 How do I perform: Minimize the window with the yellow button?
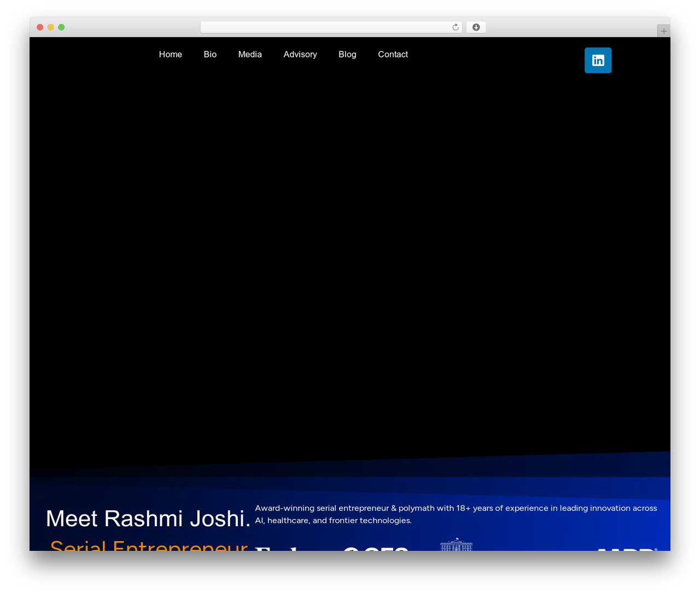pos(50,27)
